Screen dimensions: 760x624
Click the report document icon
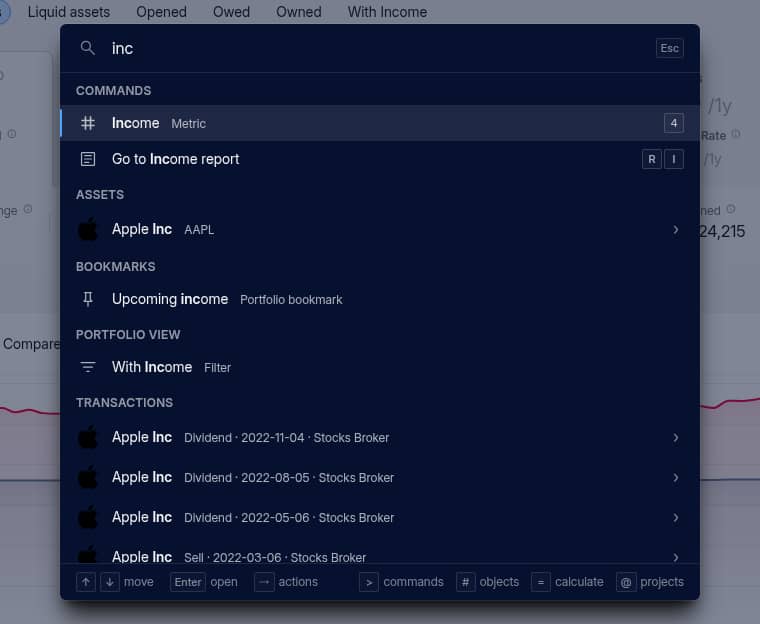pyautogui.click(x=88, y=159)
